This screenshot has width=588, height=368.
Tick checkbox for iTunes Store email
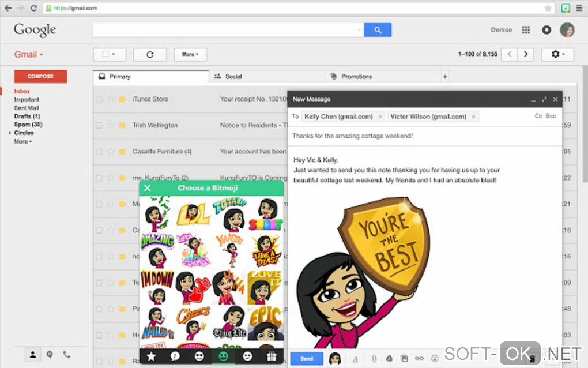coord(99,99)
